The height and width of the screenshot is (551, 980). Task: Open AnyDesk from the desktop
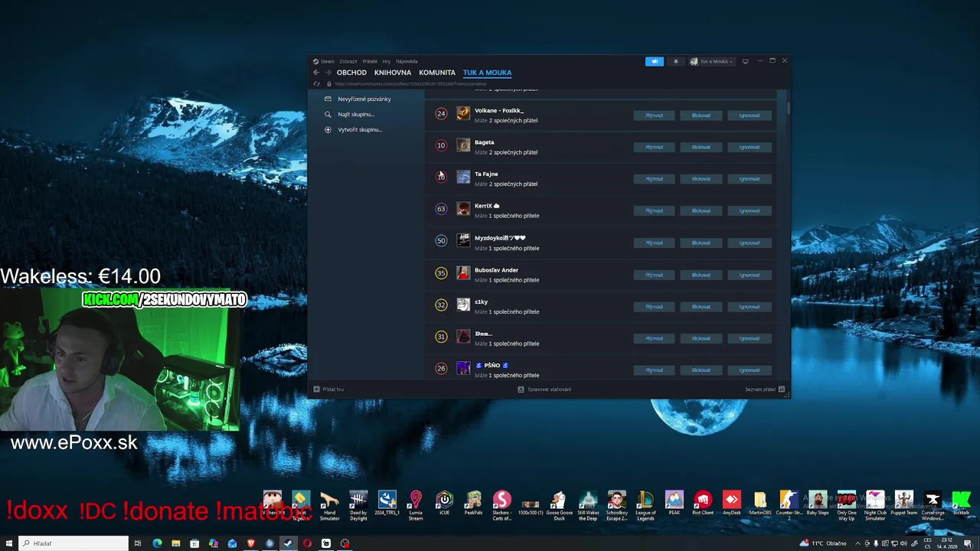coord(732,504)
